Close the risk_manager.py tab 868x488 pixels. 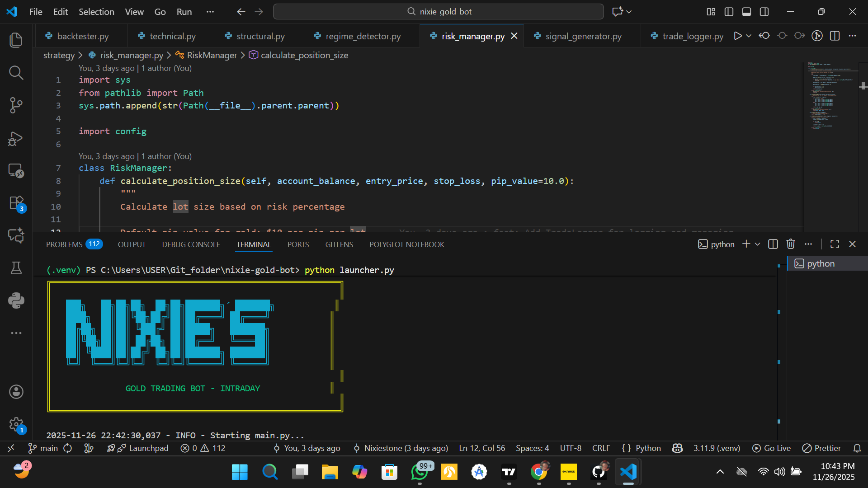[x=514, y=36]
